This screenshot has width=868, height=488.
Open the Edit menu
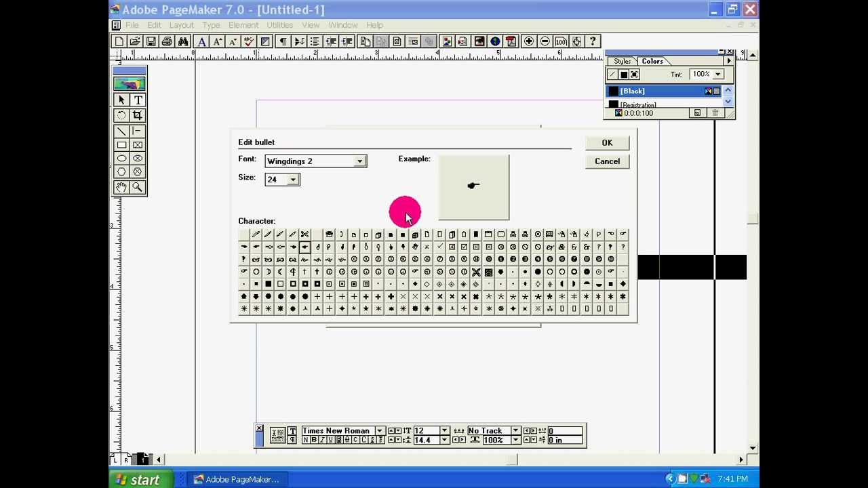coord(154,25)
